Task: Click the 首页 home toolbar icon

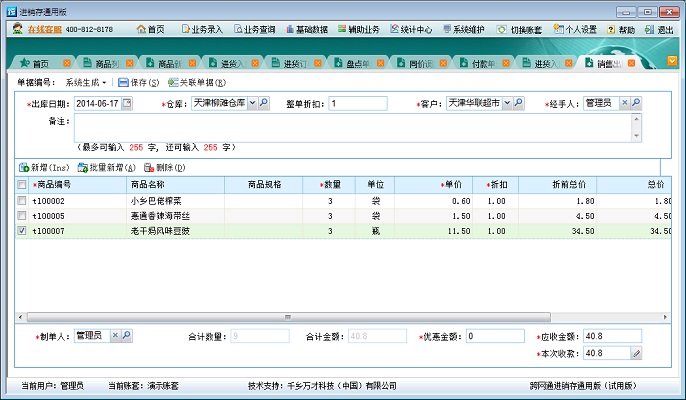Action: pyautogui.click(x=150, y=30)
